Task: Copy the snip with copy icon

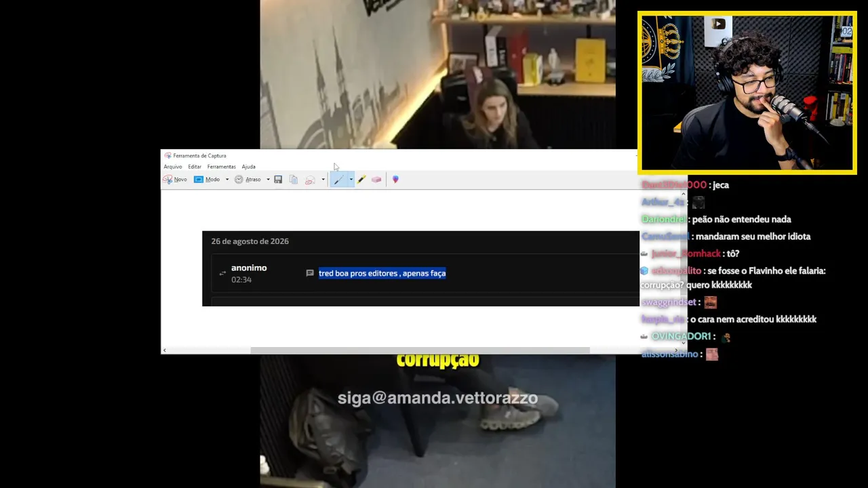Action: tap(294, 180)
